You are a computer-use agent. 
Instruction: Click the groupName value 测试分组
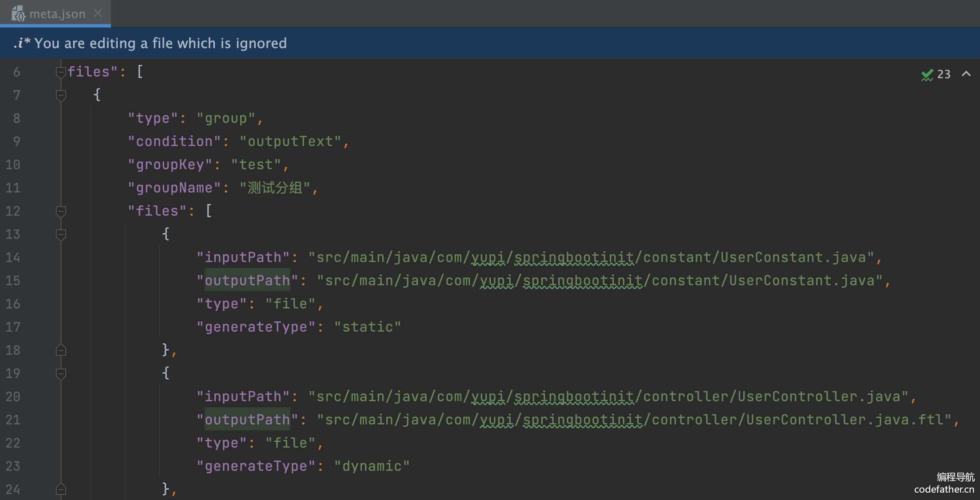pyautogui.click(x=275, y=188)
